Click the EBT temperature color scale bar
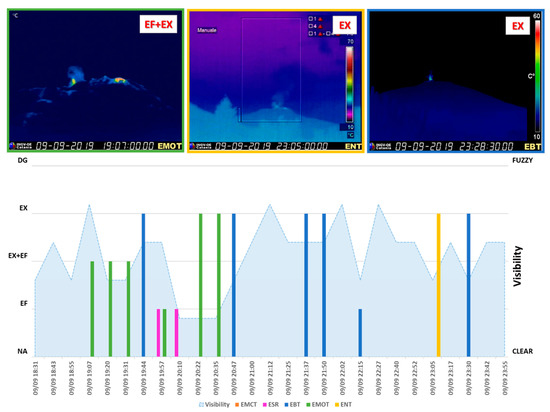Viewport: 550px width, 412px height. click(537, 76)
